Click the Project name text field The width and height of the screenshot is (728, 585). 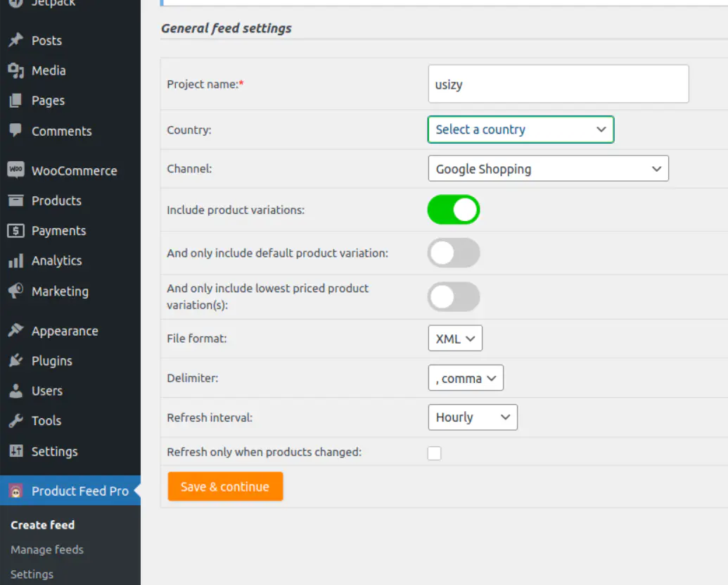tap(558, 84)
